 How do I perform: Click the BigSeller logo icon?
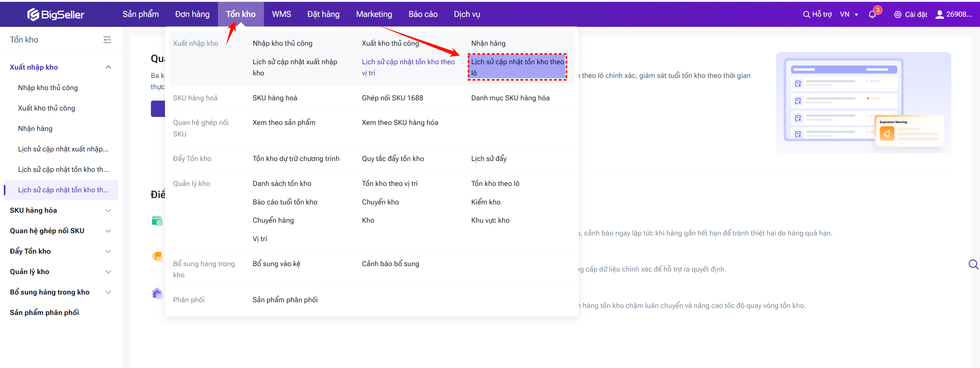click(x=33, y=14)
